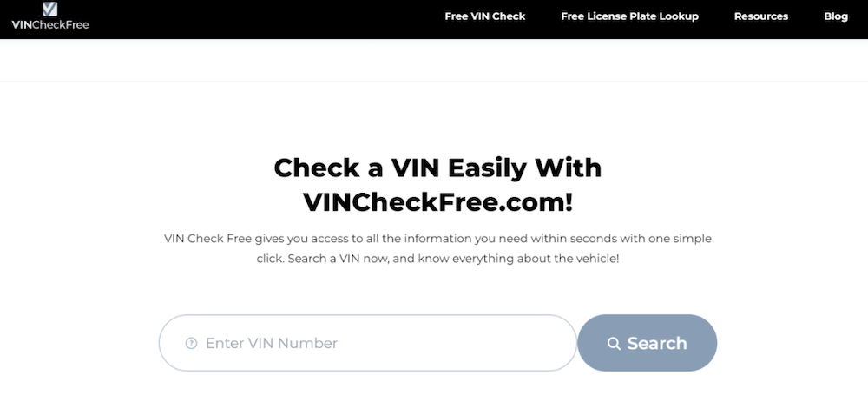The width and height of the screenshot is (868, 395).
Task: Click the bold 'VIN' part of the logo
Action: coord(22,24)
